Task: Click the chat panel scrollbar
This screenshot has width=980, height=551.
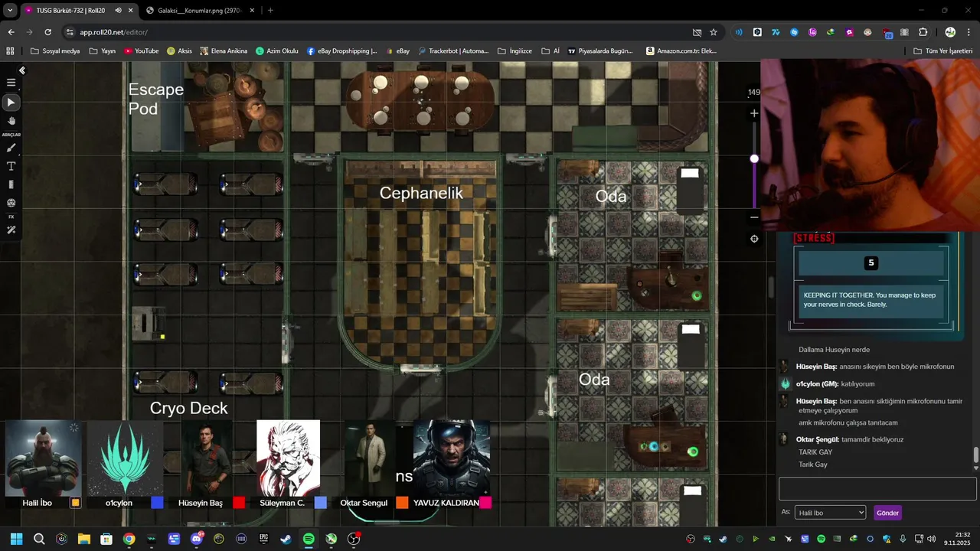Action: [x=975, y=455]
